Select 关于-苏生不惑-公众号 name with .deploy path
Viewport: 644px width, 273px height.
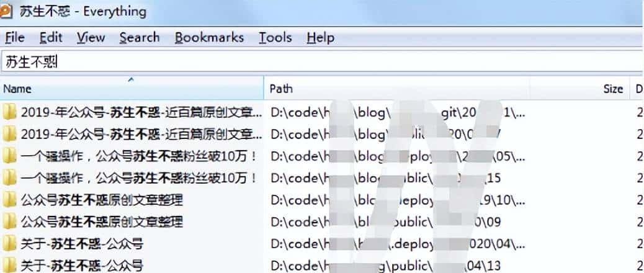82,244
